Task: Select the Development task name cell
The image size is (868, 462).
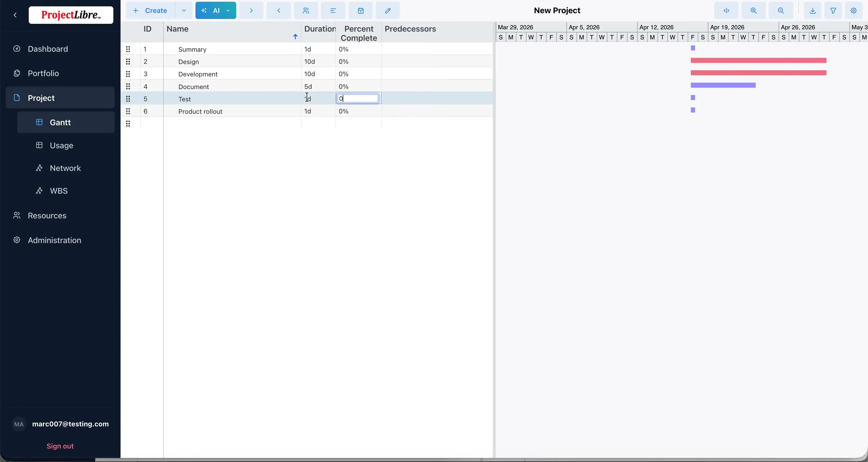Action: click(232, 74)
